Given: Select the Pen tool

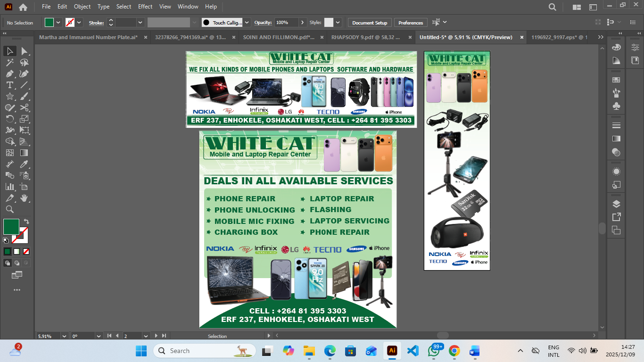Looking at the screenshot, I should (9, 74).
